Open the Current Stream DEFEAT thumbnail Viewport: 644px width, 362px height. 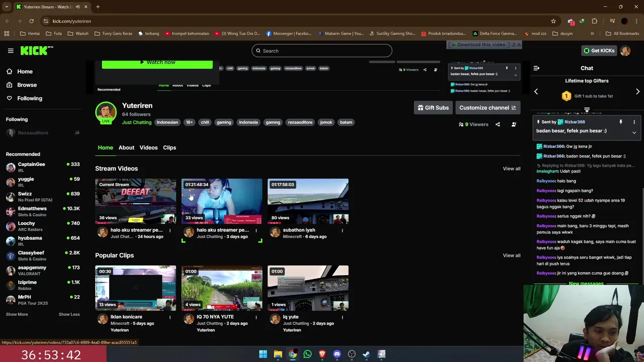(136, 201)
